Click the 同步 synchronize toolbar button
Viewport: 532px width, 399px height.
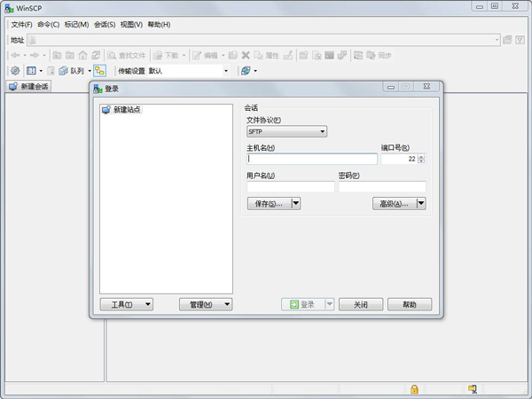[379, 55]
